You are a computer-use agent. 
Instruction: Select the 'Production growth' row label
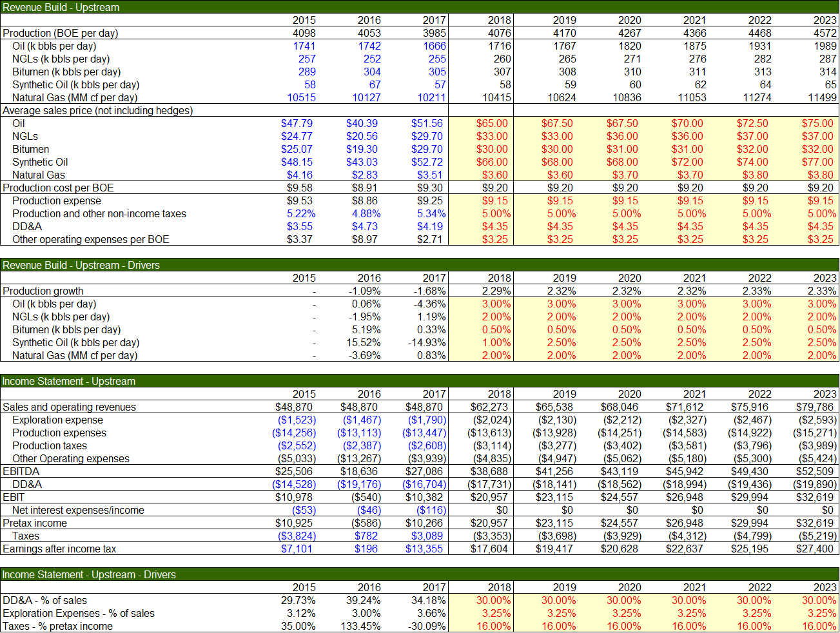(x=43, y=291)
